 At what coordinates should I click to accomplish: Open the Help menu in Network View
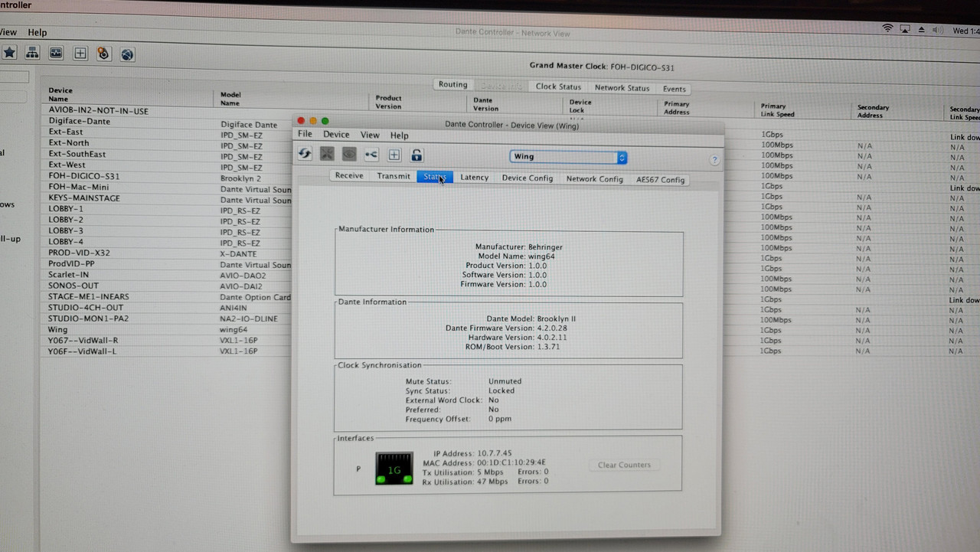(37, 33)
